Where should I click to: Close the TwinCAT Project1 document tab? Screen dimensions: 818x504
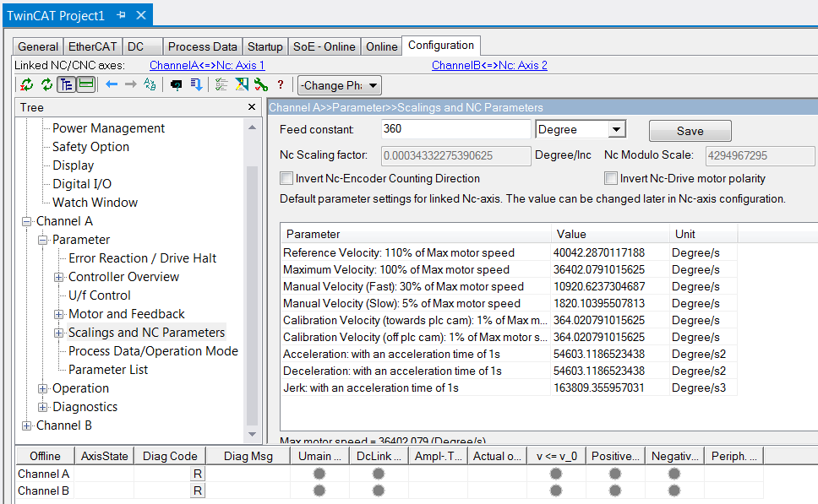[141, 15]
